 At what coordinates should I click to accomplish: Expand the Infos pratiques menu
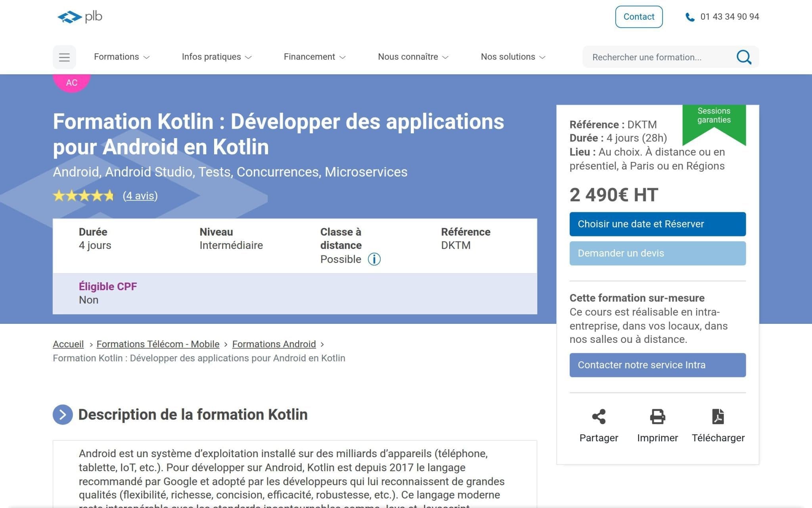216,57
